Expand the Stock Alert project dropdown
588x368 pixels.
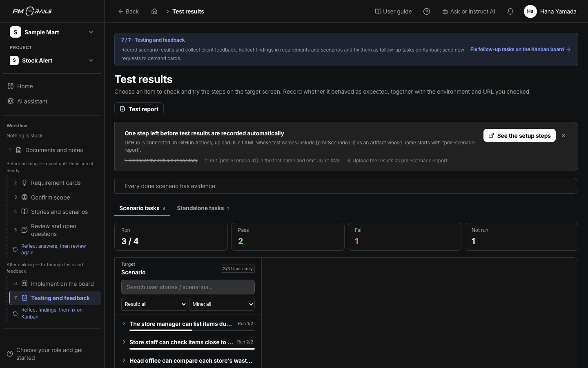(91, 61)
